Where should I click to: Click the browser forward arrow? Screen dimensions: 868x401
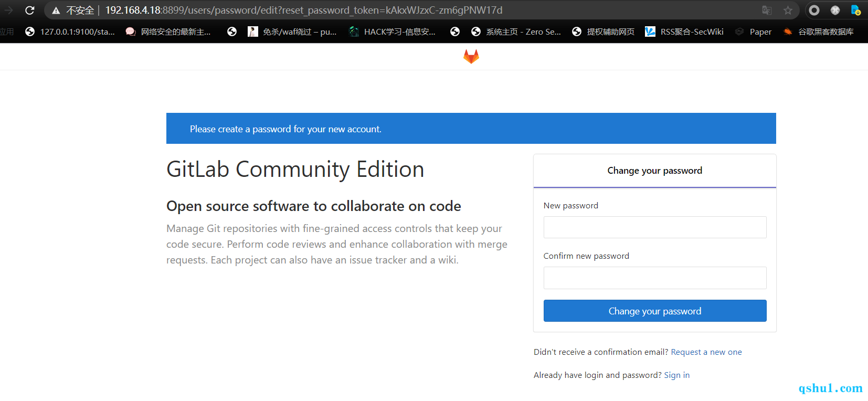point(8,10)
